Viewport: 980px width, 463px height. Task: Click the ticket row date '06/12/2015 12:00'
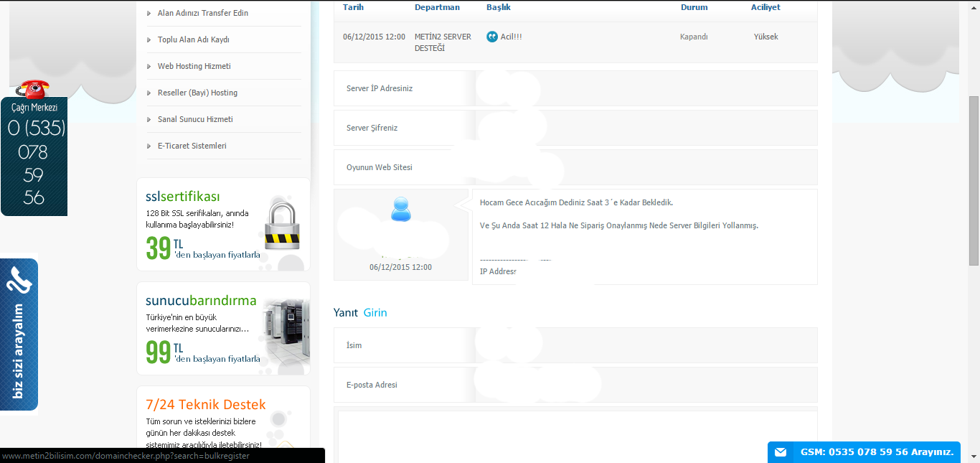[x=374, y=37]
